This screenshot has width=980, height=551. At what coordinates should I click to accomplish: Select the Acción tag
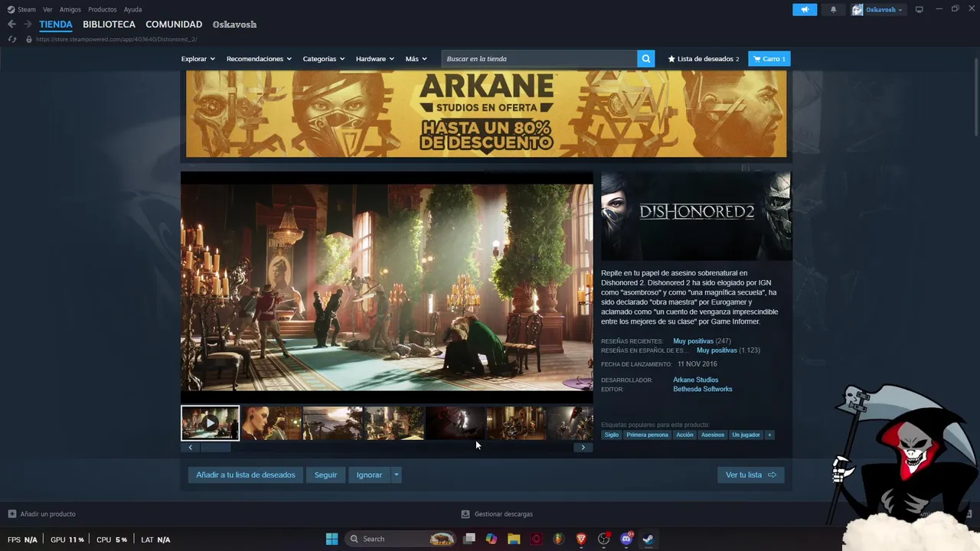tap(684, 435)
